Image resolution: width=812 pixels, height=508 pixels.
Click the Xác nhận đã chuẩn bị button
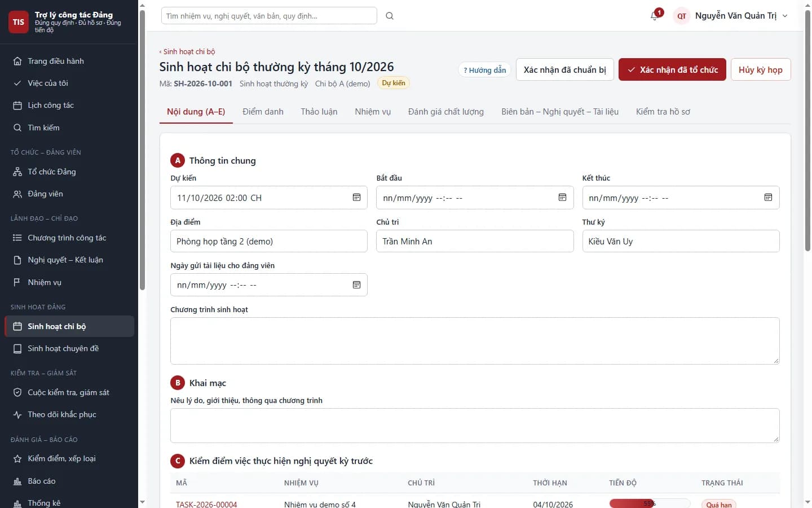[565, 69]
